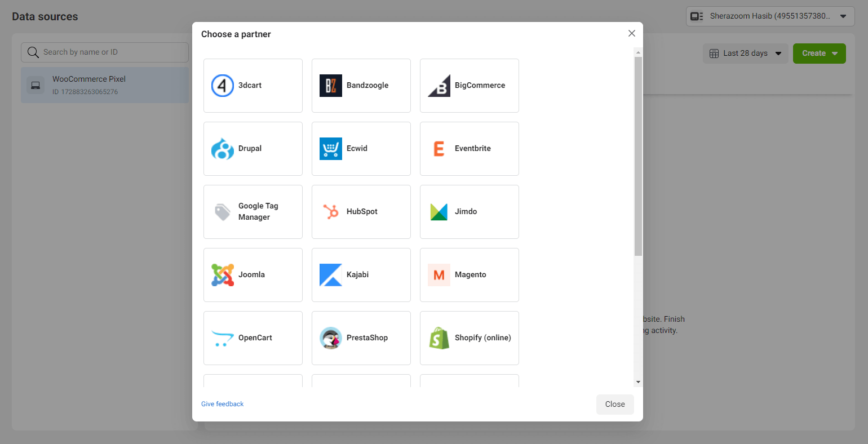Screen dimensions: 868x444
Task: Click the calendar icon beside Last 28 days
Action: coord(714,54)
